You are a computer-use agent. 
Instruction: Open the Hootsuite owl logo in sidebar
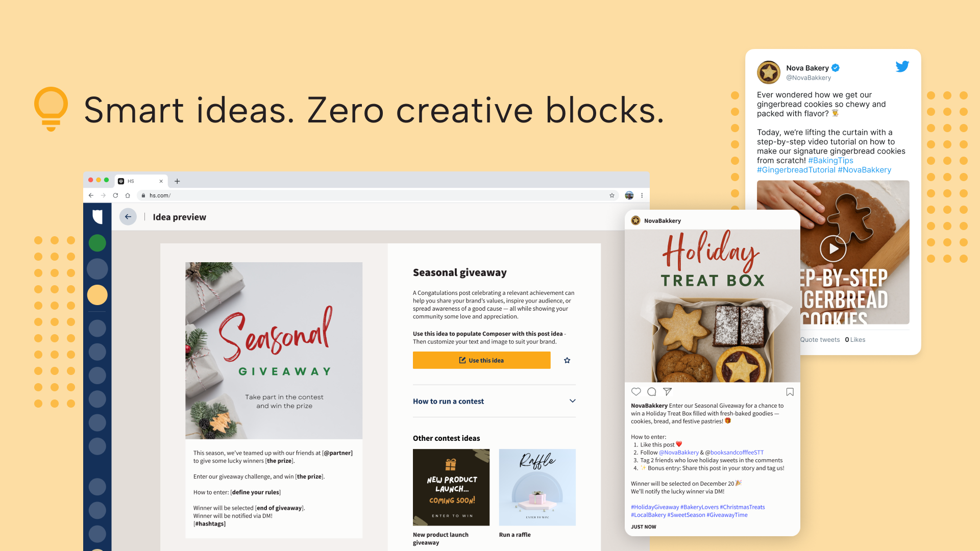coord(97,217)
